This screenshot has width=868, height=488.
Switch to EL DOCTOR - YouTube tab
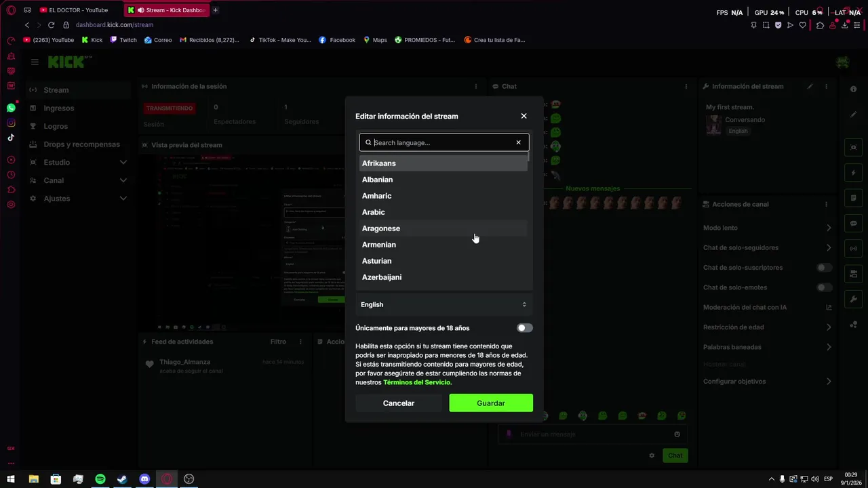[79, 10]
